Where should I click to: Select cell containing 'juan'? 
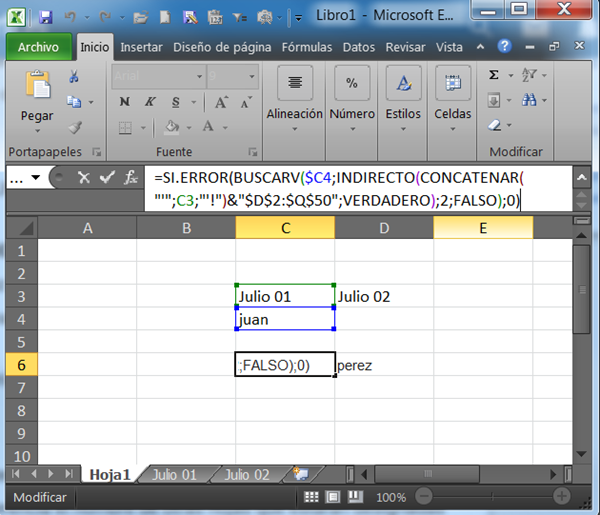pyautogui.click(x=285, y=319)
